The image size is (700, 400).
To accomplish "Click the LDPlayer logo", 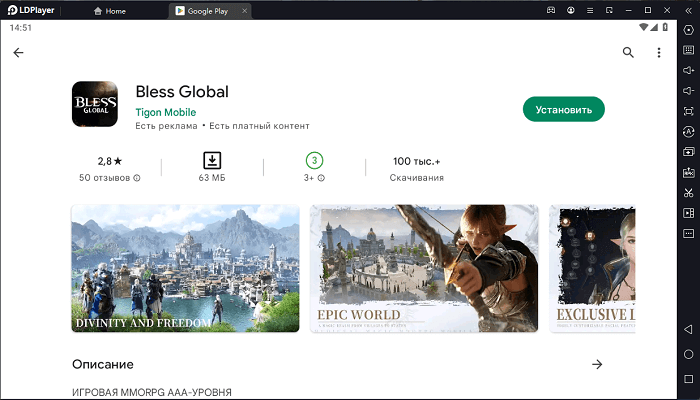I will [31, 10].
